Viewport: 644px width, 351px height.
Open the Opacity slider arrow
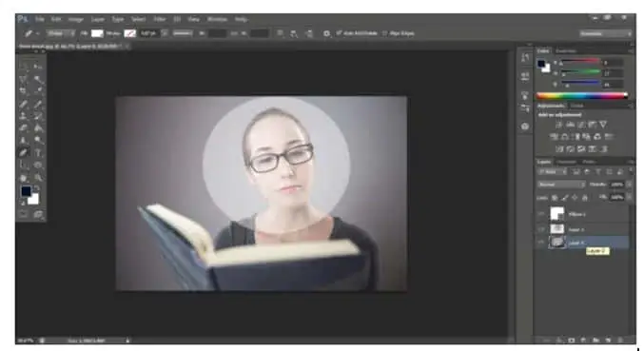(x=629, y=185)
